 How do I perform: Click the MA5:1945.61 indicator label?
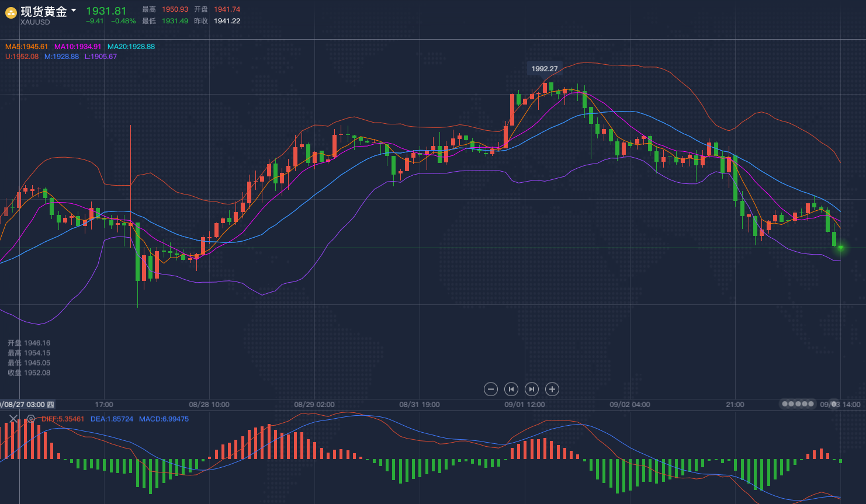click(x=27, y=47)
